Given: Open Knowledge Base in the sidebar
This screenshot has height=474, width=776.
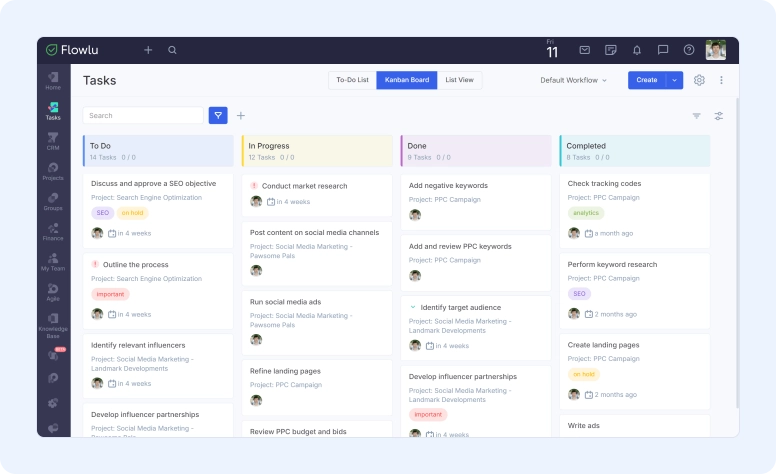Looking at the screenshot, I should [53, 325].
